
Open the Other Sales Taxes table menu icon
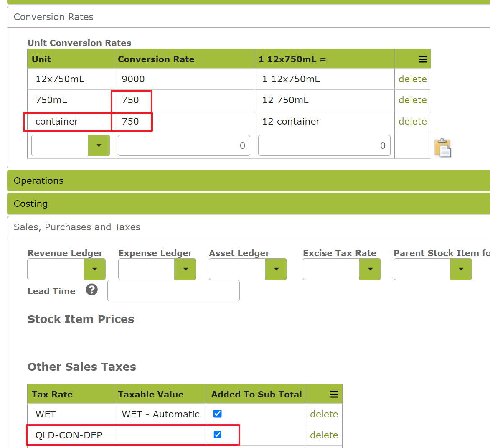334,394
